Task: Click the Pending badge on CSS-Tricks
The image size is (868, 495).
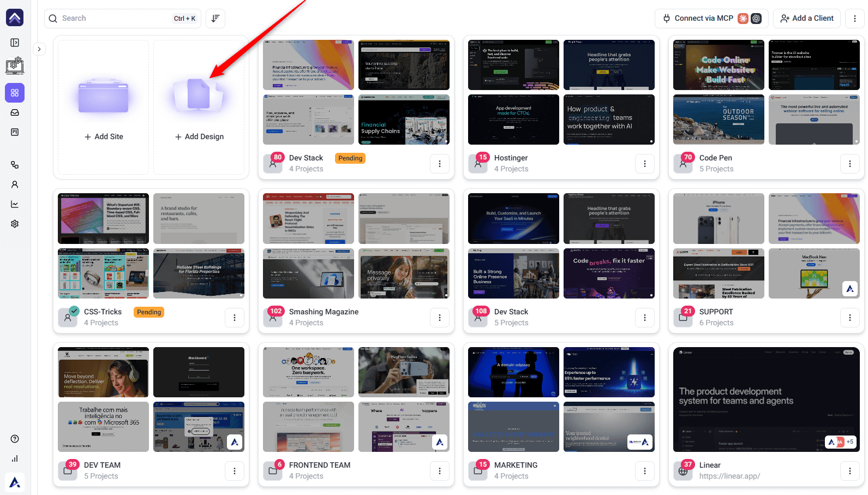Action: 149,312
